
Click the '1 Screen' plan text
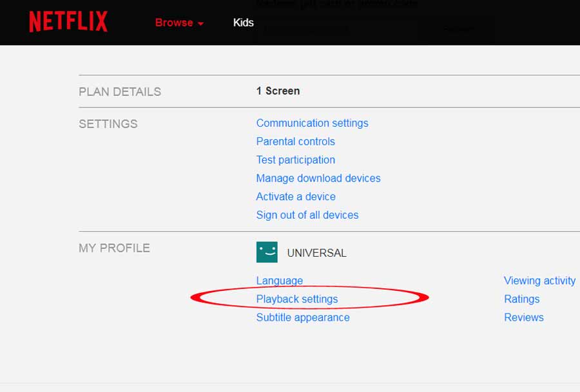coord(278,91)
